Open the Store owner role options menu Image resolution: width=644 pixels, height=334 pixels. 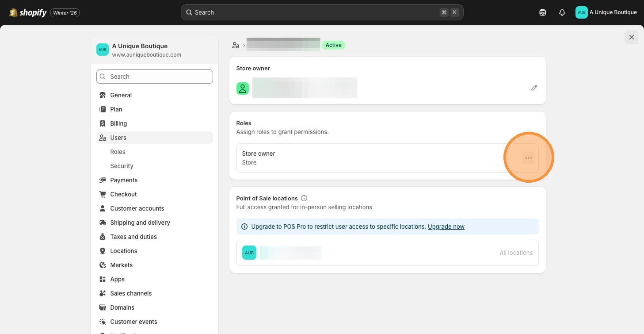coord(529,158)
